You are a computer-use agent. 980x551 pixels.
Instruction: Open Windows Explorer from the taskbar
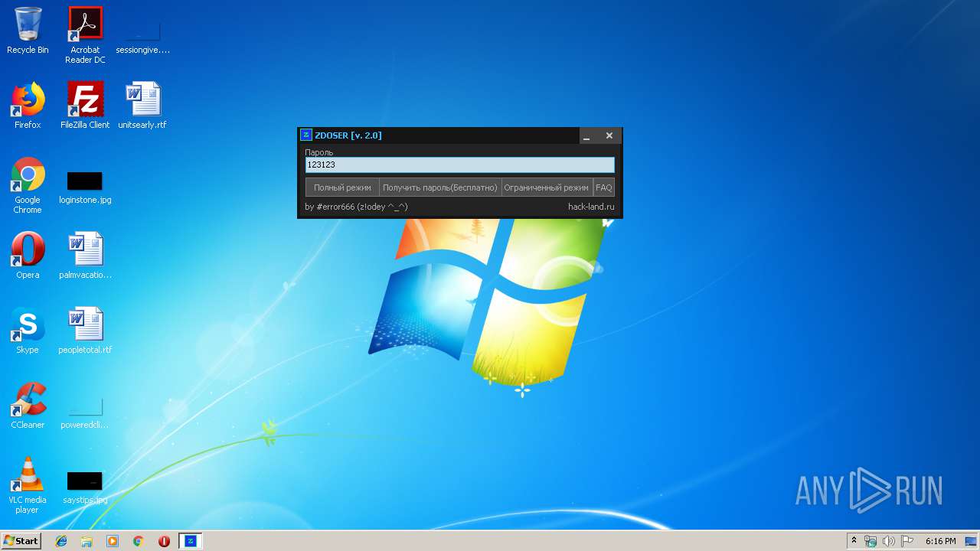pyautogui.click(x=87, y=541)
